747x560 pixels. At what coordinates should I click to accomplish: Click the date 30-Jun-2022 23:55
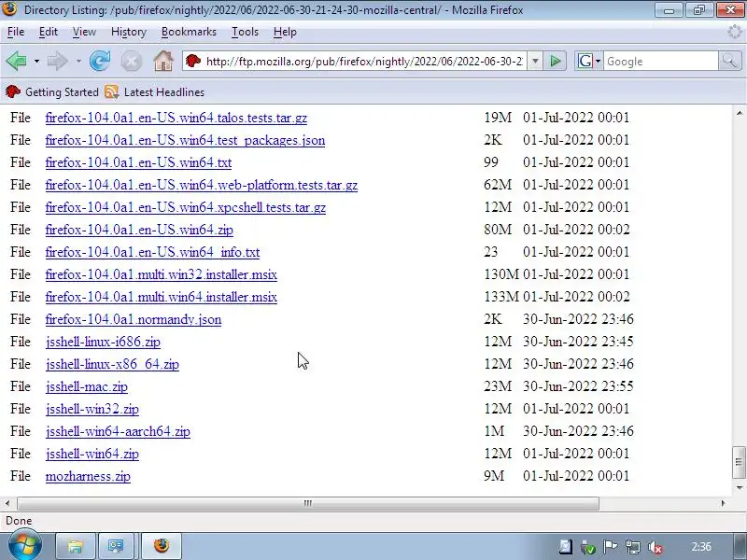click(578, 386)
